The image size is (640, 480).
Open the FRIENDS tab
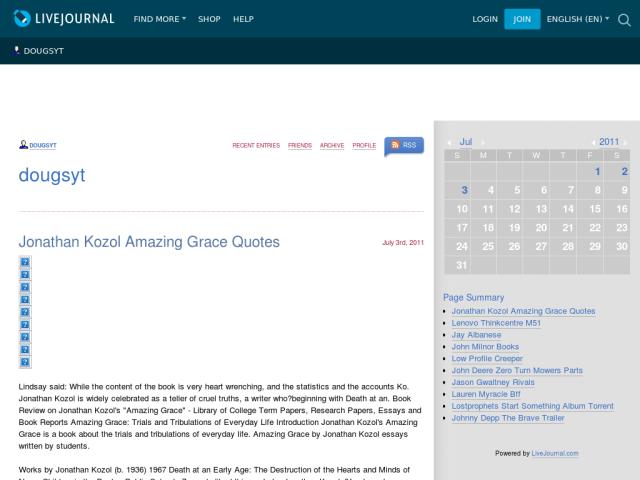click(x=300, y=145)
